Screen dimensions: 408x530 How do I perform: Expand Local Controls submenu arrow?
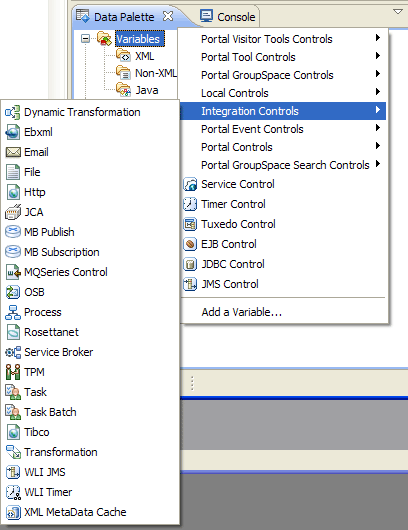click(x=378, y=91)
